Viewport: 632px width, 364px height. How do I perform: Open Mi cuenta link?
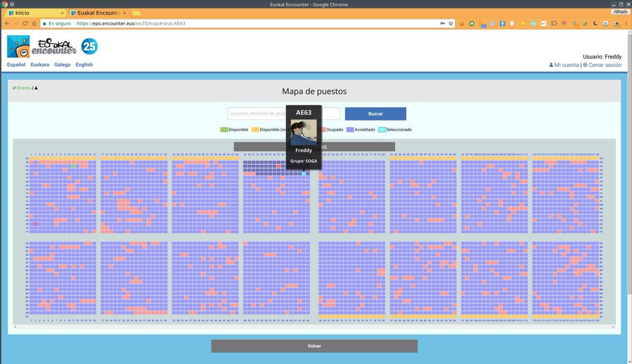tap(566, 65)
